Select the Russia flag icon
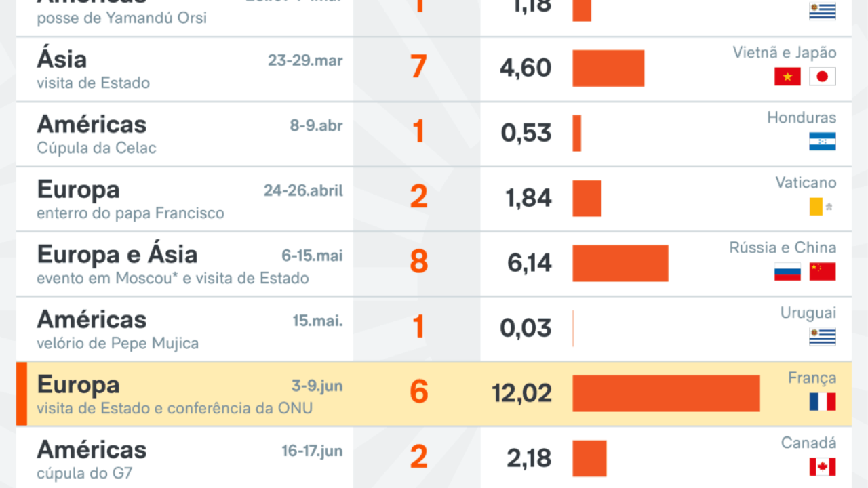This screenshot has width=868, height=488. (787, 272)
